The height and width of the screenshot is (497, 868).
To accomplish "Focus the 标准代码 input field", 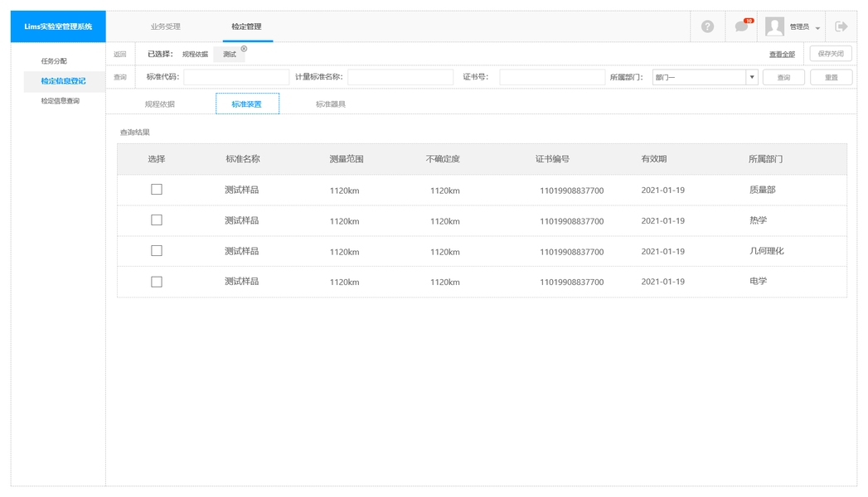I will pyautogui.click(x=236, y=77).
